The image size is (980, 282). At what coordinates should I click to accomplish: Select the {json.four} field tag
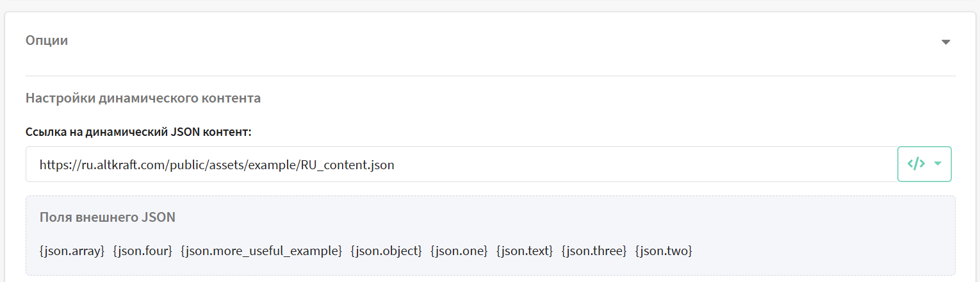(x=143, y=251)
